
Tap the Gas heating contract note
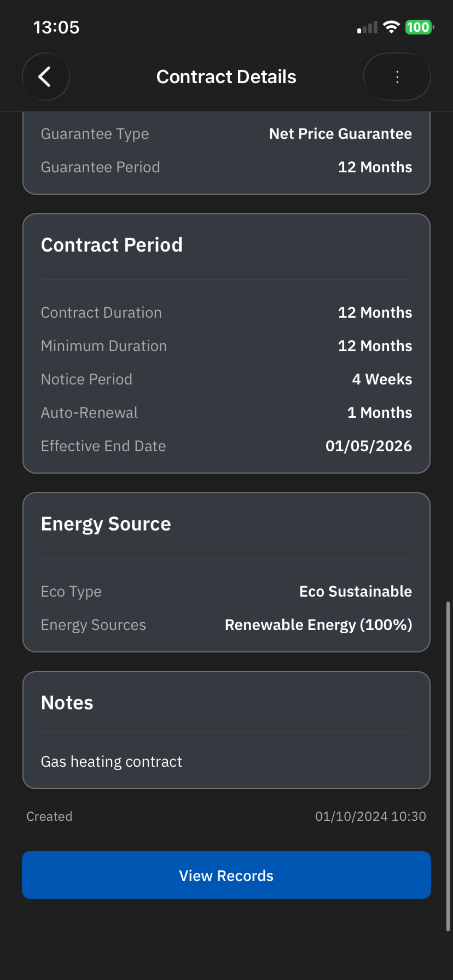(x=111, y=762)
